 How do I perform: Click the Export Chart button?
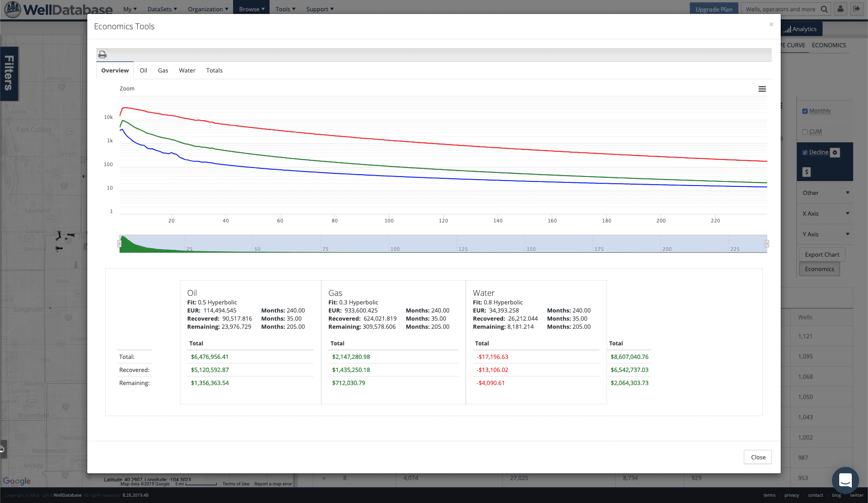(x=822, y=254)
